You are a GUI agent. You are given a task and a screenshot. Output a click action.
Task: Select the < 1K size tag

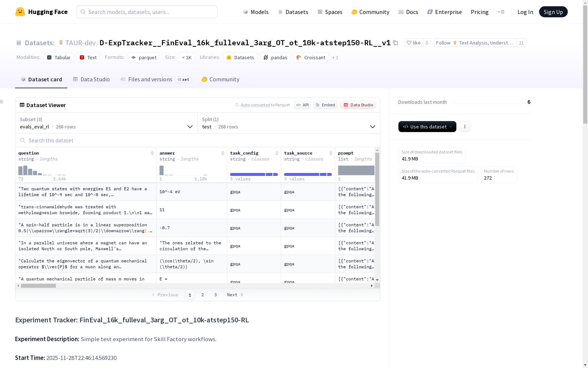pyautogui.click(x=187, y=57)
